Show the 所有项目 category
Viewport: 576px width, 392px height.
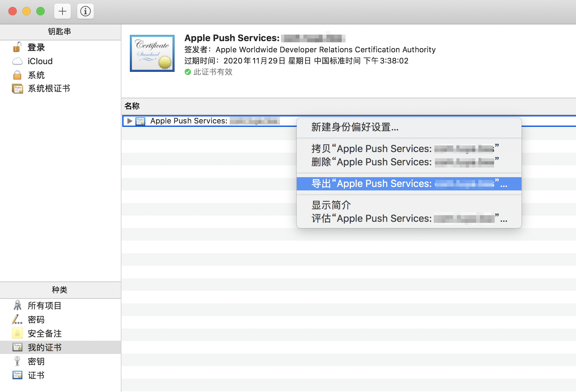45,306
